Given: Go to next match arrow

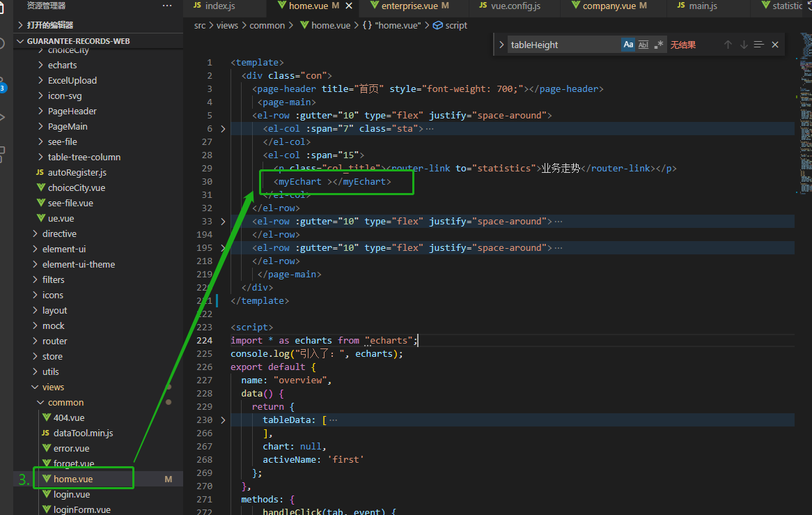Looking at the screenshot, I should (744, 45).
